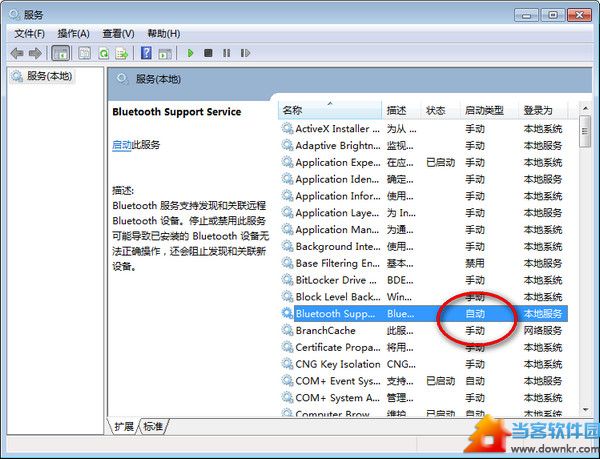The image size is (600, 459).
Task: Open the 文件(F) menu
Action: point(29,34)
